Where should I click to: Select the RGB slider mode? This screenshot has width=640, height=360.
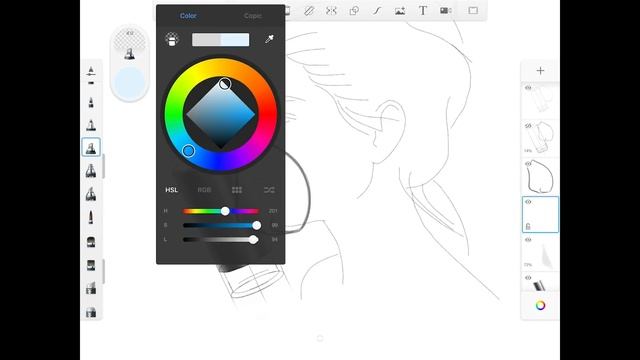[x=204, y=190]
